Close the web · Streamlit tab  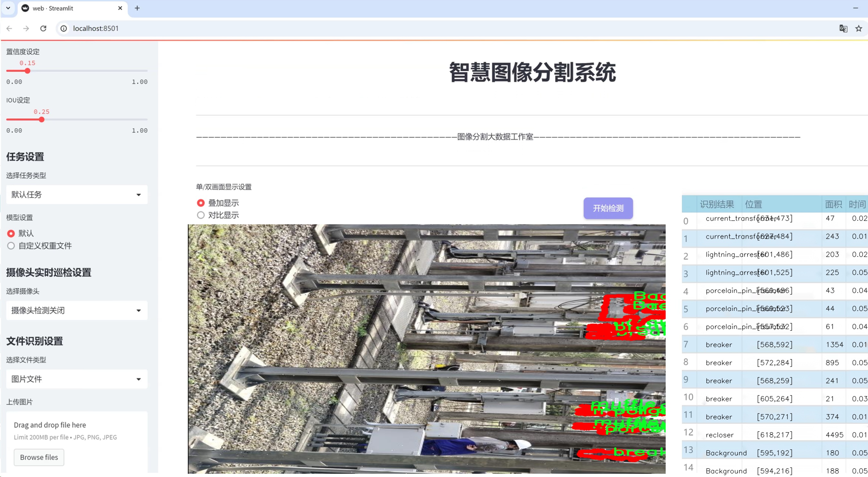click(x=120, y=8)
